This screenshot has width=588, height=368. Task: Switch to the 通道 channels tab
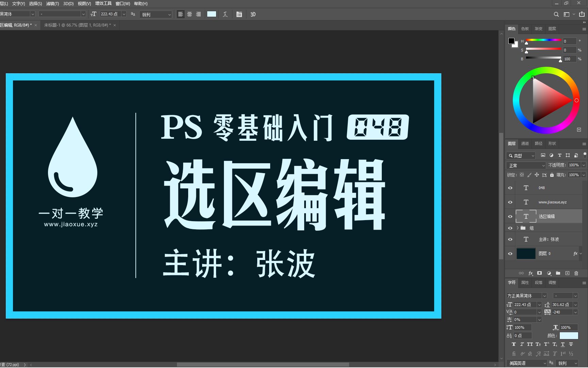tap(525, 143)
